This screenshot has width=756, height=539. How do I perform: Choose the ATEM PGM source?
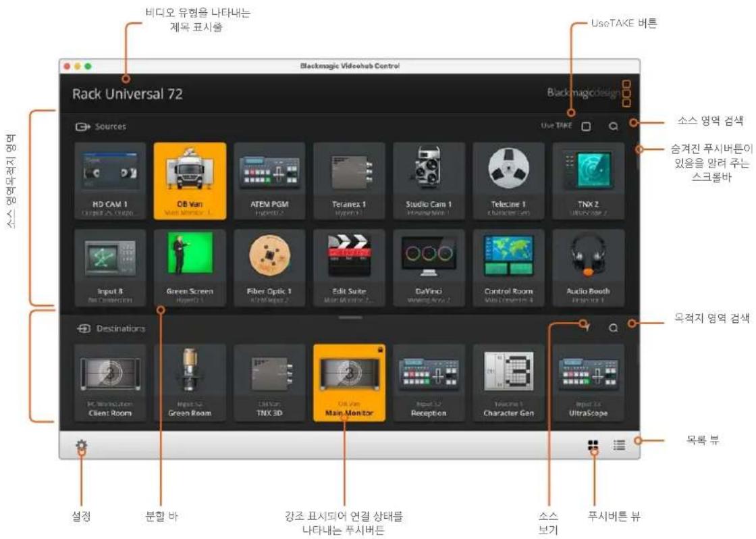[269, 181]
